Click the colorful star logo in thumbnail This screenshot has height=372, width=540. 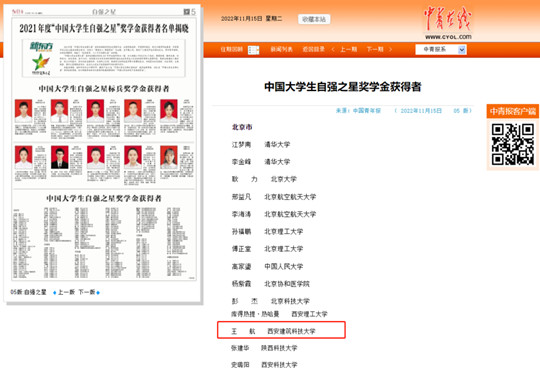pyautogui.click(x=41, y=62)
